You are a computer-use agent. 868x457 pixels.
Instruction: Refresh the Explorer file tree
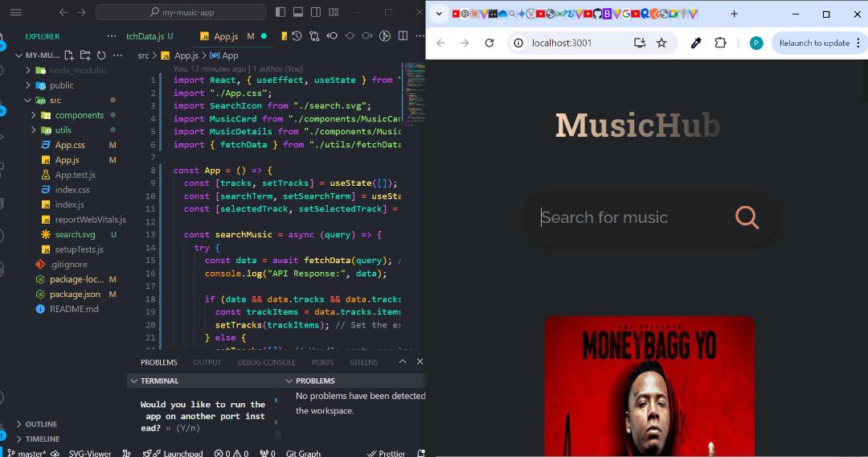coord(101,56)
